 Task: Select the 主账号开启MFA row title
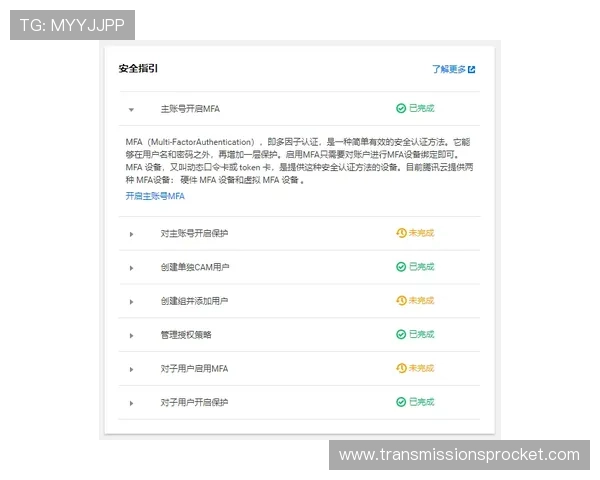click(190, 109)
